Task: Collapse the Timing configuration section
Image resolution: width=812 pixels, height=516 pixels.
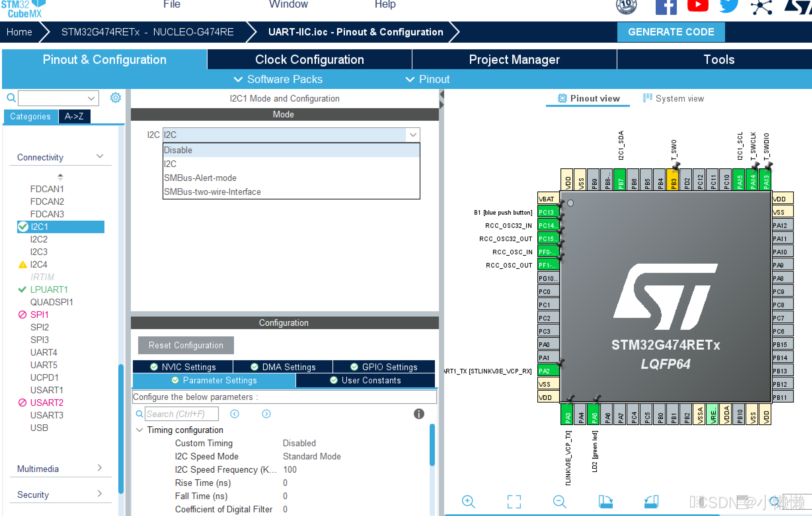Action: click(x=139, y=430)
